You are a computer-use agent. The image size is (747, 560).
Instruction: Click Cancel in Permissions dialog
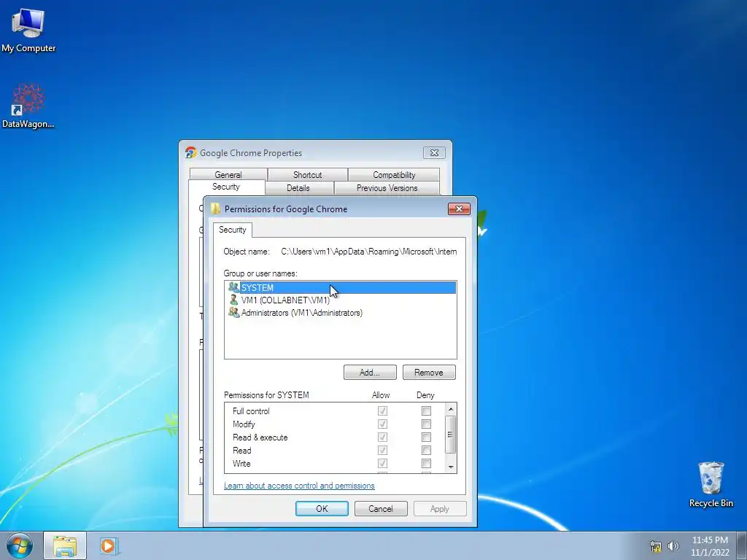381,508
